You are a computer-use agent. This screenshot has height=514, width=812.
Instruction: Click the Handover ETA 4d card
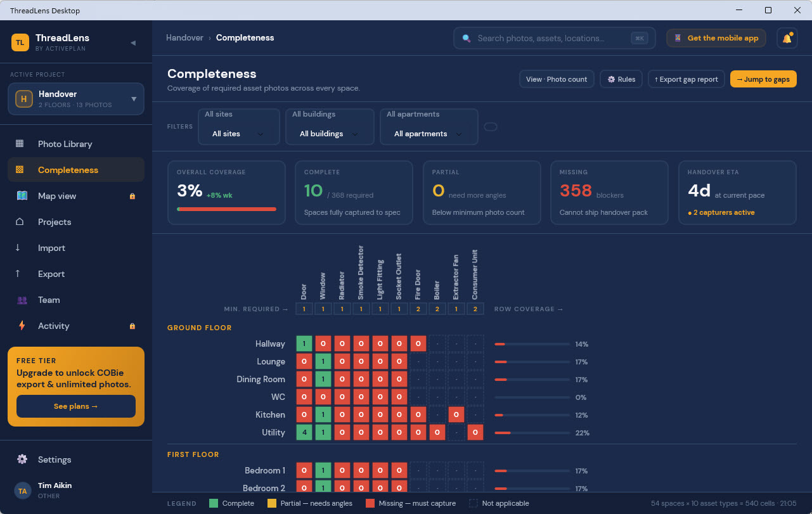pyautogui.click(x=737, y=193)
